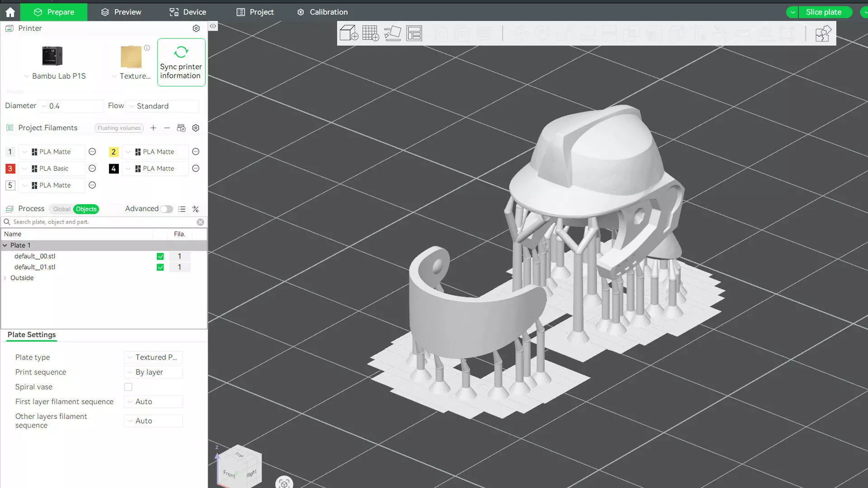Image resolution: width=868 pixels, height=488 pixels.
Task: Click the Add object cube icon
Action: point(349,33)
